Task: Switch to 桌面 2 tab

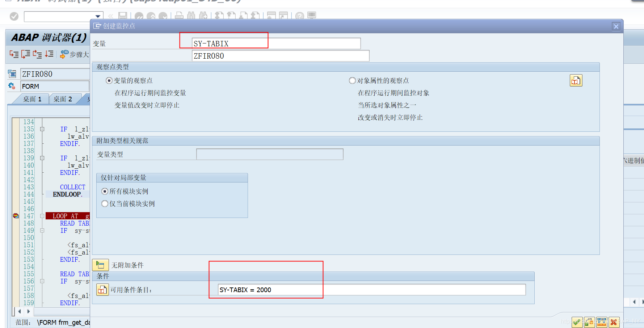Action: tap(63, 99)
